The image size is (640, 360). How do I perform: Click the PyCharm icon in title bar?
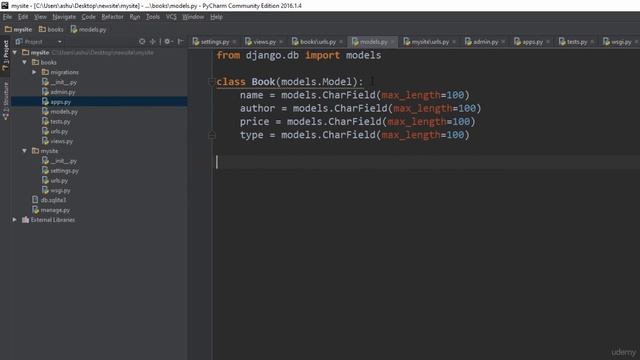tap(5, 5)
